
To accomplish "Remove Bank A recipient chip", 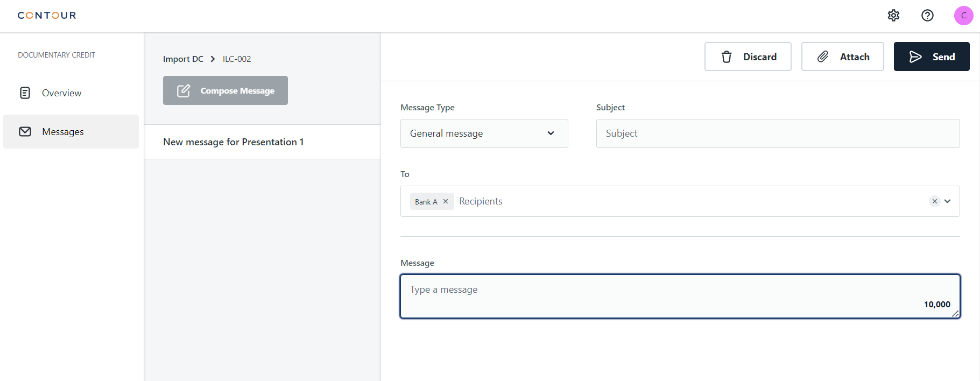I will coord(446,201).
